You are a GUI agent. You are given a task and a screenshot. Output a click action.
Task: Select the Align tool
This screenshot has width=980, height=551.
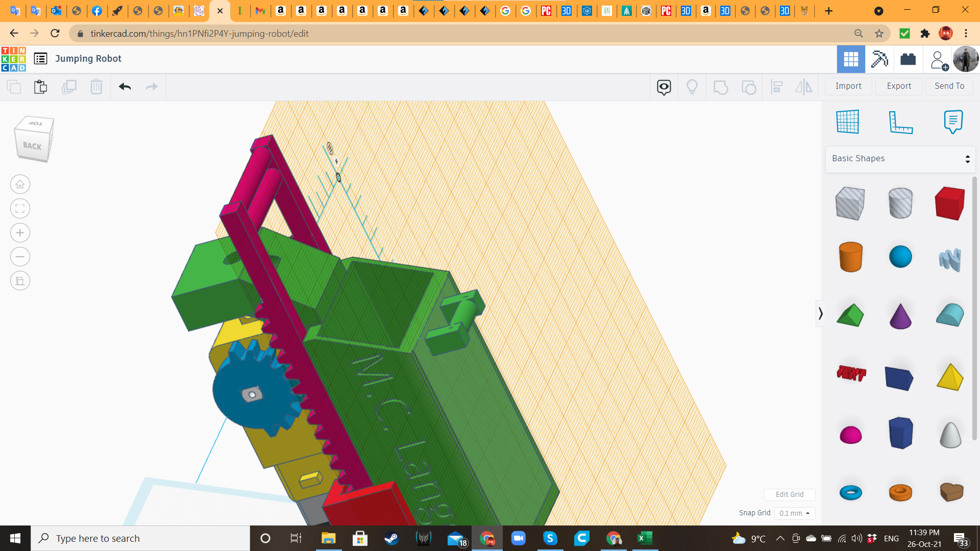point(776,87)
